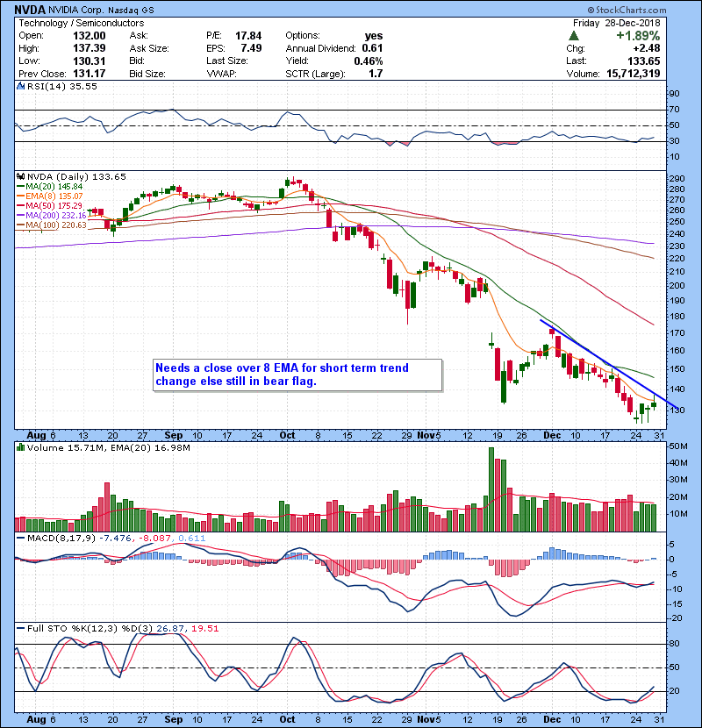Click the MACD histogram value 0.611
702x728 pixels.
pyautogui.click(x=192, y=539)
